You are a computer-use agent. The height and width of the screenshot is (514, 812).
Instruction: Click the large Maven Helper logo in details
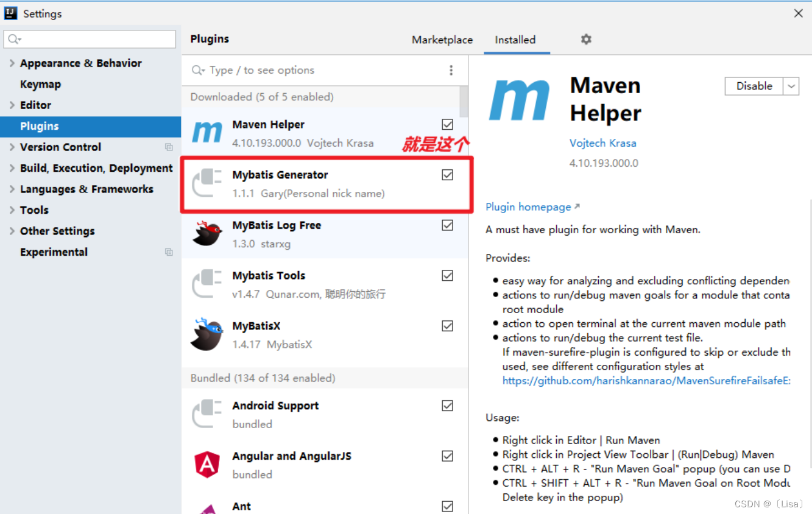coord(520,100)
